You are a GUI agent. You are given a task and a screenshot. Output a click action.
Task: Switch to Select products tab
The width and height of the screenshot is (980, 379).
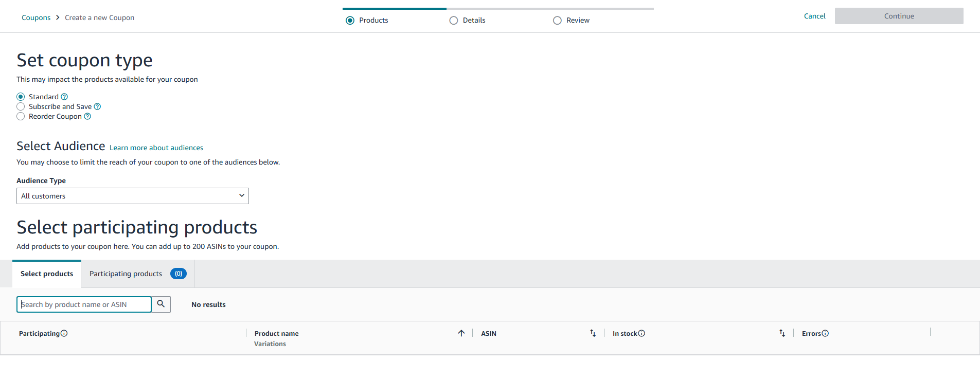pos(47,274)
